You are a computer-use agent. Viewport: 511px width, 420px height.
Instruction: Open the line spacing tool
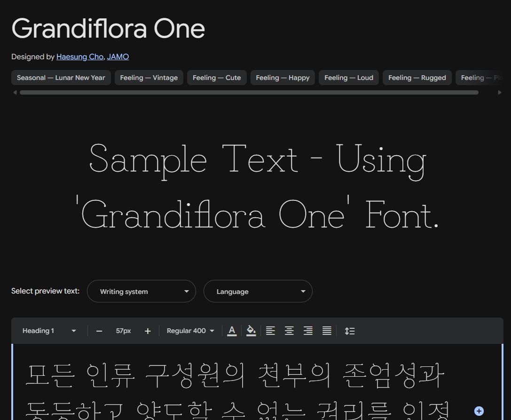point(350,331)
